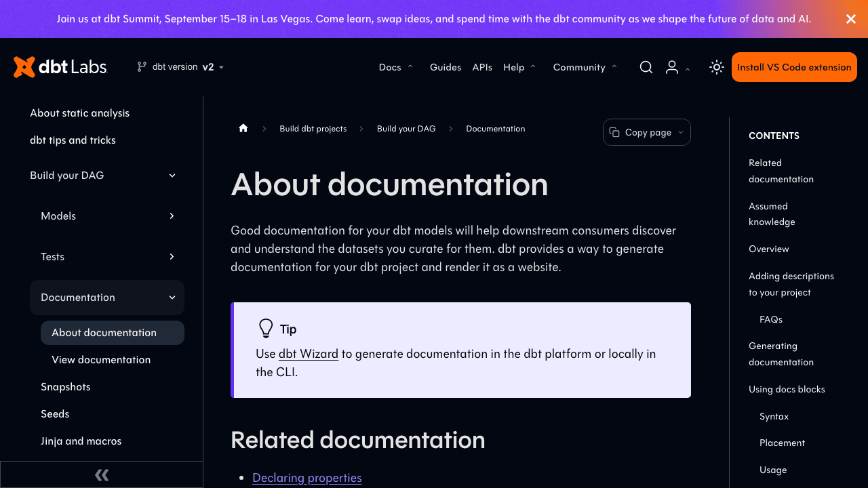Open the search magnifier icon
Image resolution: width=868 pixels, height=488 pixels.
click(646, 67)
